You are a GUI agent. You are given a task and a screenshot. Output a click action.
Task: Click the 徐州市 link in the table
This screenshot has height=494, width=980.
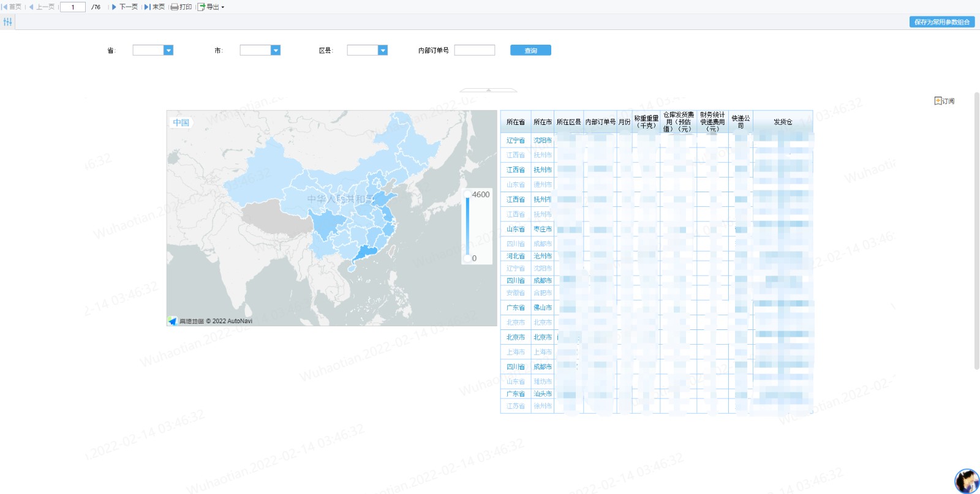[x=543, y=406]
